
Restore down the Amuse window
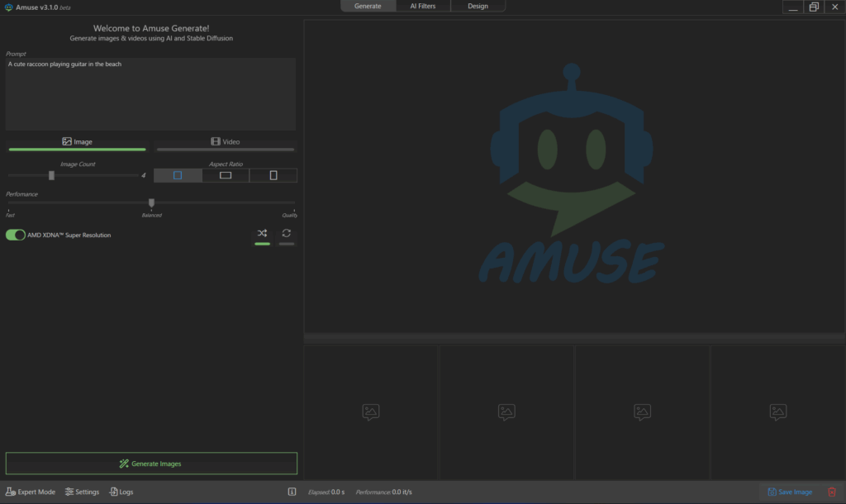pyautogui.click(x=814, y=7)
